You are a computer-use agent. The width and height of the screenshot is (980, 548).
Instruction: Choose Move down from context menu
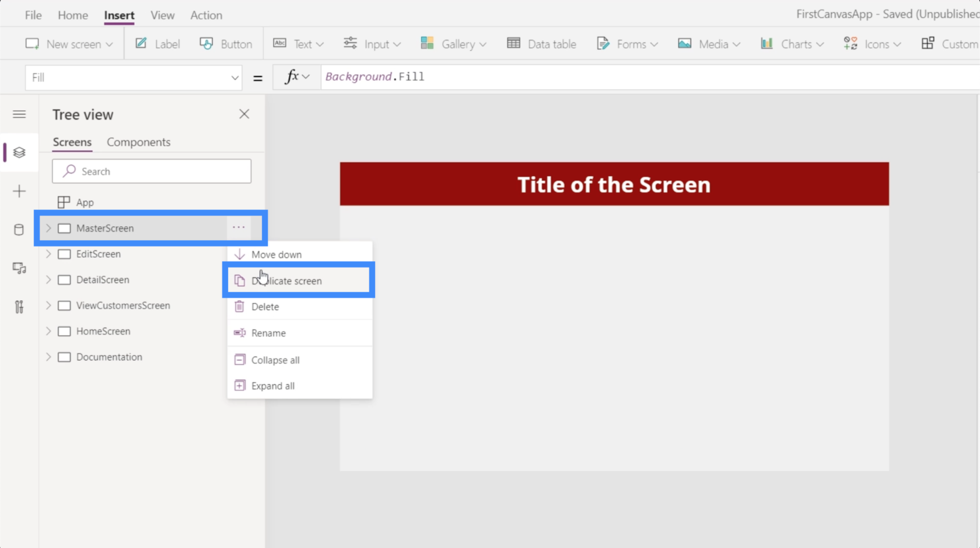pos(300,255)
